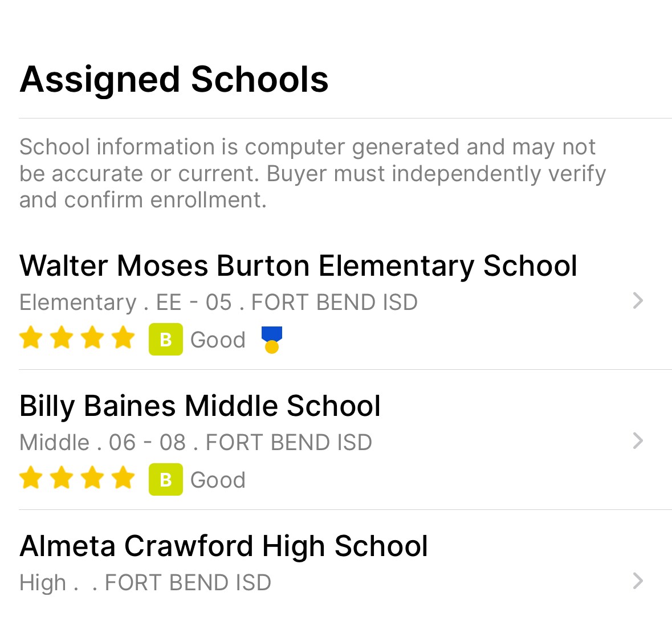Expand Almeta Crawford High School chevron
Image resolution: width=672 pixels, height=625 pixels.
638,581
